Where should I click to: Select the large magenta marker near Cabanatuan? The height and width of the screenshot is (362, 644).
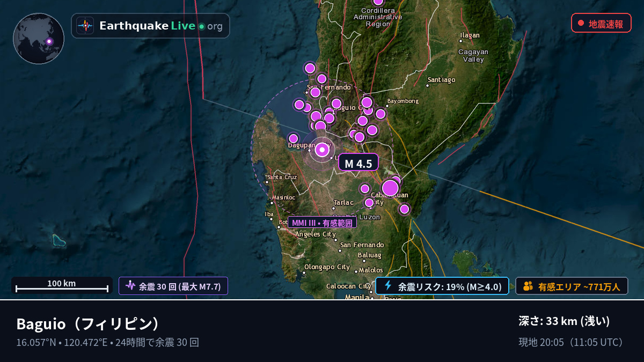[x=390, y=188]
